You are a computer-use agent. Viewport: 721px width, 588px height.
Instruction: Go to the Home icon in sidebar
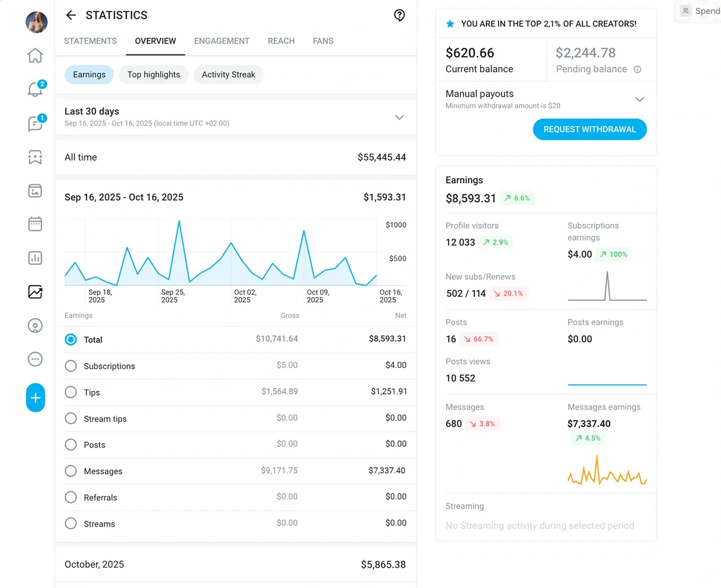35,55
